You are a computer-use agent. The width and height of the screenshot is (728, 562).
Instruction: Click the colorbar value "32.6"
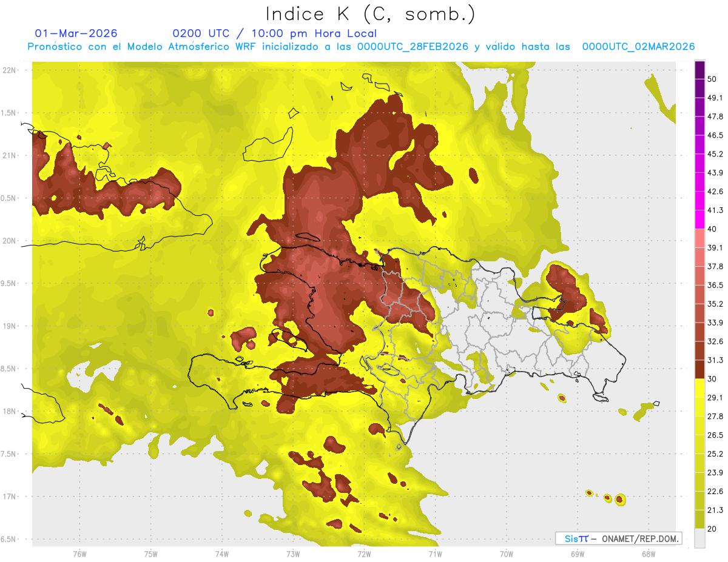[715, 341]
